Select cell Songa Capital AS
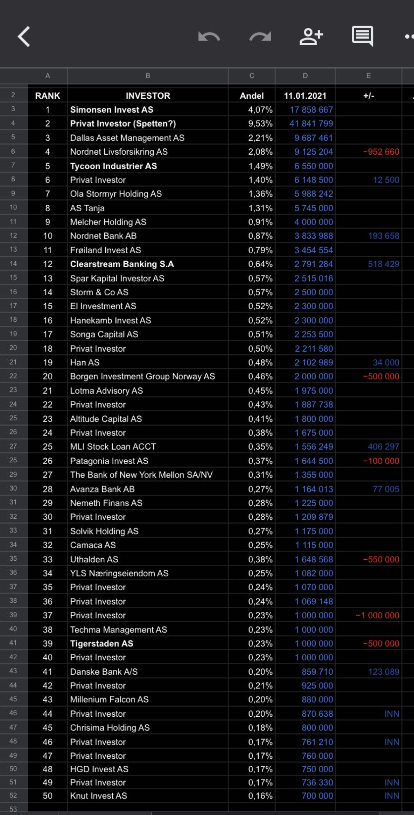Image resolution: width=414 pixels, height=815 pixels. point(148,334)
